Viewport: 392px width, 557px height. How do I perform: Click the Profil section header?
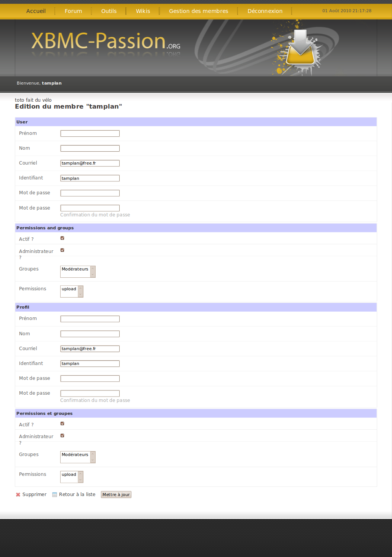(196, 307)
